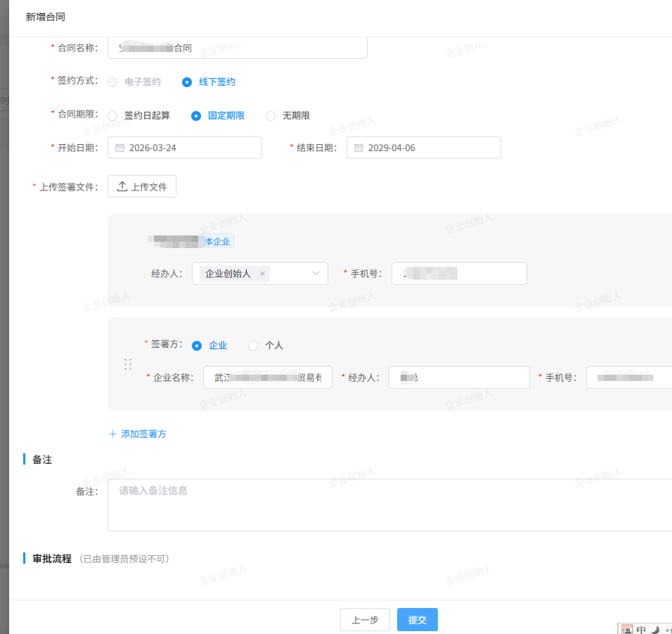The width and height of the screenshot is (672, 634).
Task: Click the 提交 submit button
Action: pyautogui.click(x=417, y=619)
